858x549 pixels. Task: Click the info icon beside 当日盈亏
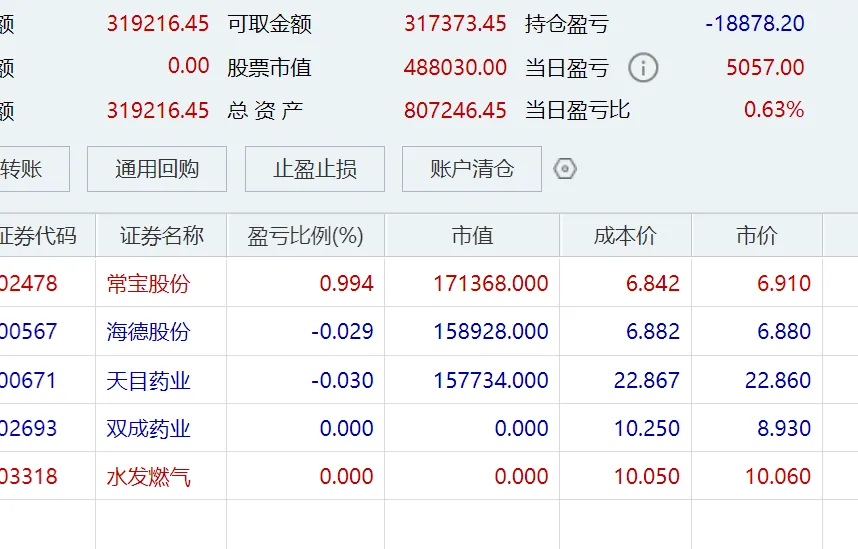click(643, 68)
